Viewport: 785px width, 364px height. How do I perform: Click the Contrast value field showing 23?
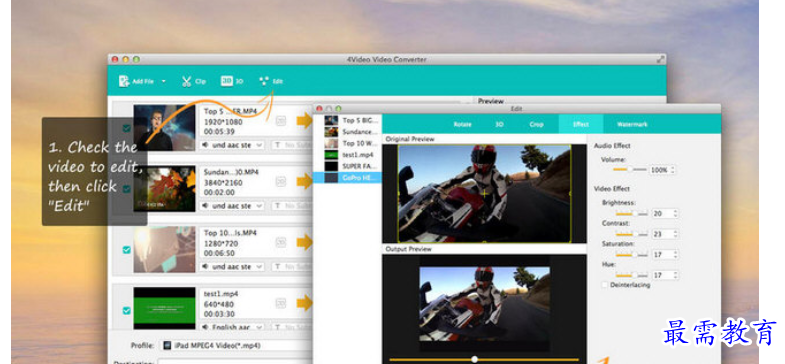pyautogui.click(x=662, y=234)
